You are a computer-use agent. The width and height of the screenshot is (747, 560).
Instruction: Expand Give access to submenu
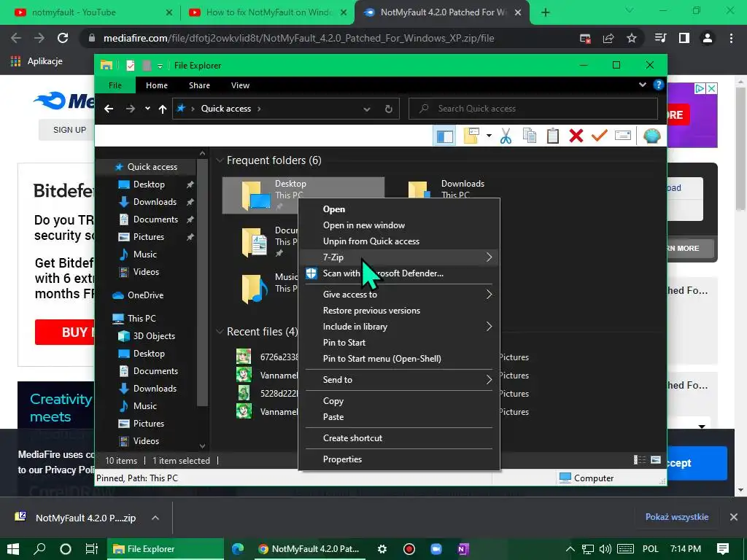[x=399, y=295]
